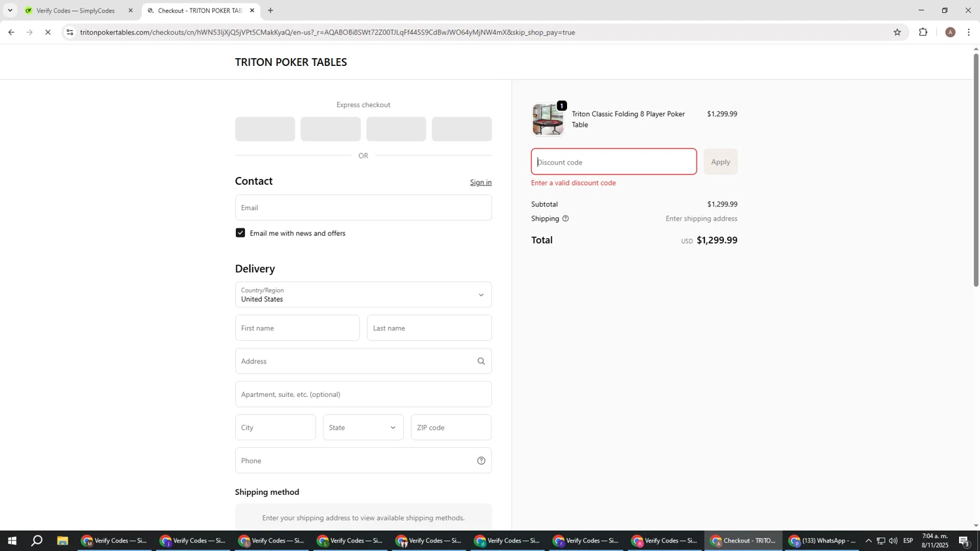
Task: Focus the ZIP code field
Action: (x=451, y=428)
